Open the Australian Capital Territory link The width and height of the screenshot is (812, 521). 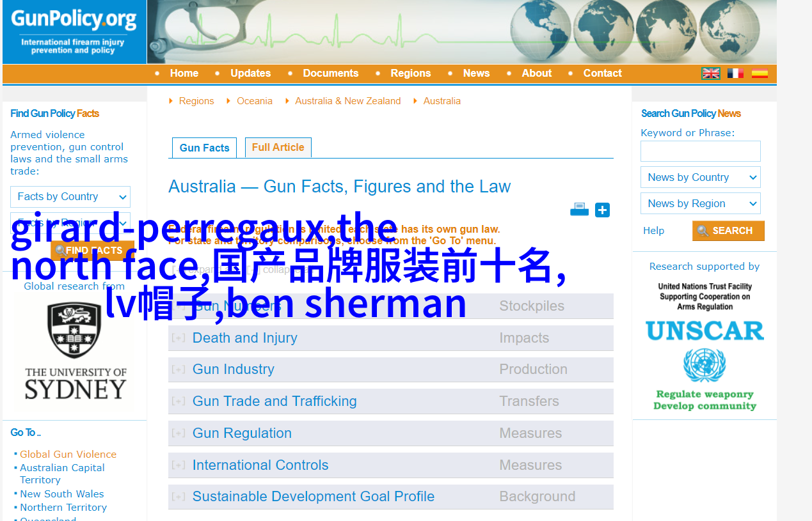(x=62, y=474)
